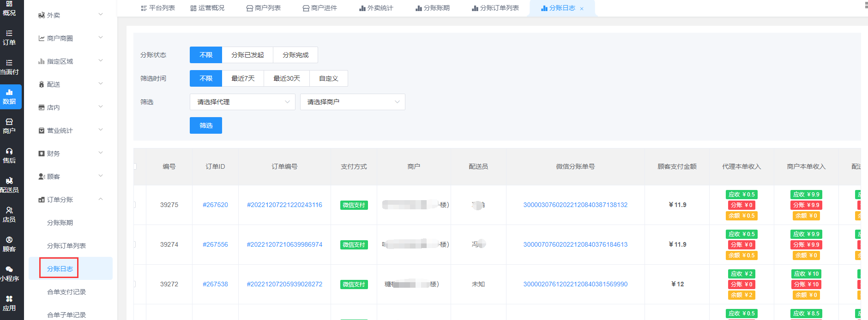This screenshot has width=868, height=320.
Task: Click the 店内 menu icon
Action: coord(42,107)
